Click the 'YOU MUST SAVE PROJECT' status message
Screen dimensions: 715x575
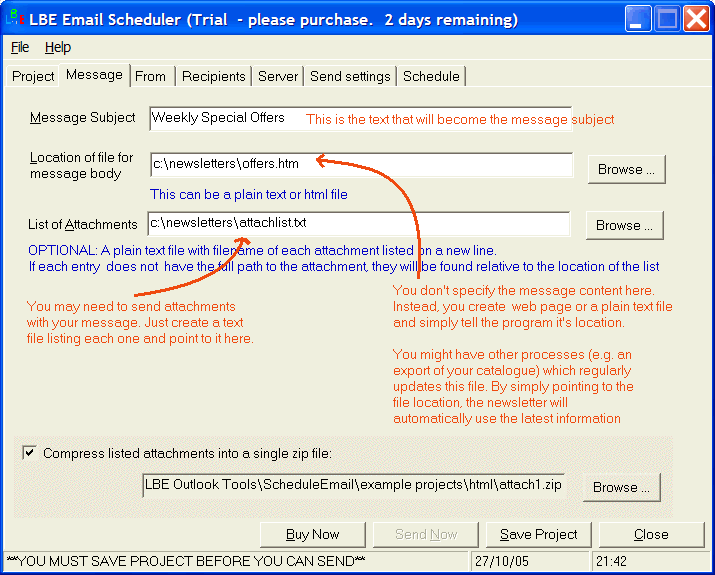pyautogui.click(x=186, y=561)
